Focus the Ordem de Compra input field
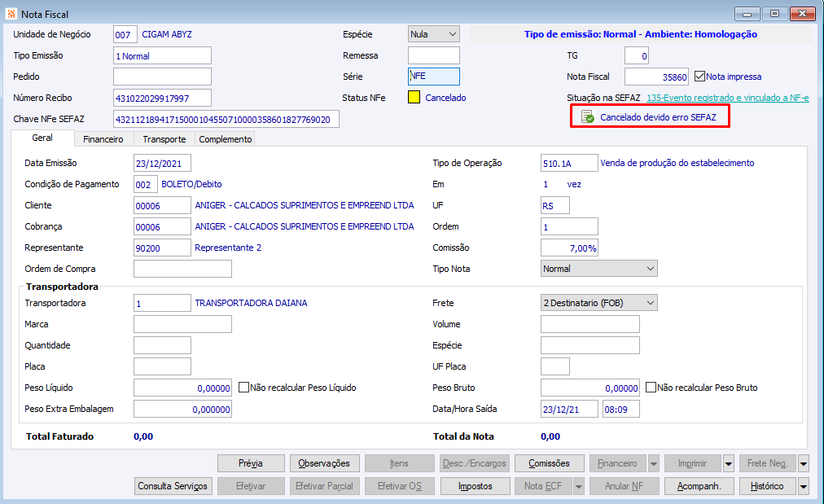The height and width of the screenshot is (504, 824). coord(182,269)
